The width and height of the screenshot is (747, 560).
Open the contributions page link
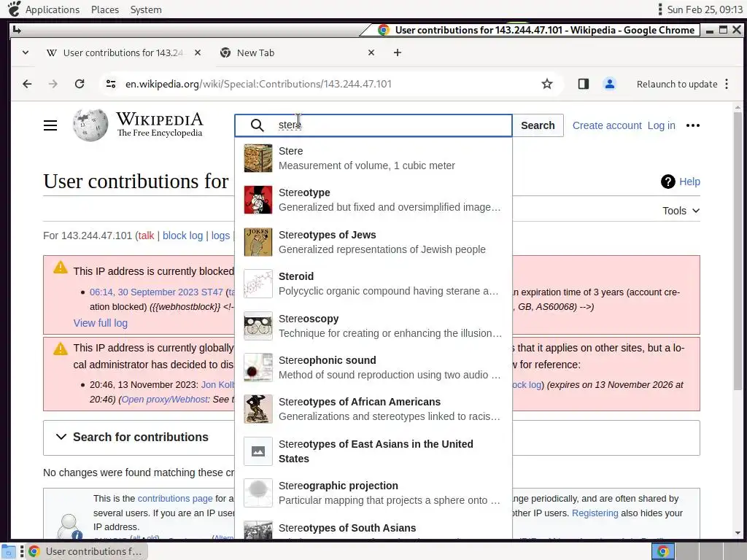[175, 499]
